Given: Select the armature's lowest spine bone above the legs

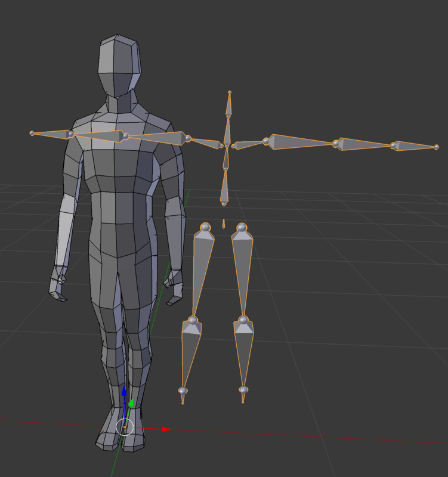Looking at the screenshot, I should click(x=224, y=187).
